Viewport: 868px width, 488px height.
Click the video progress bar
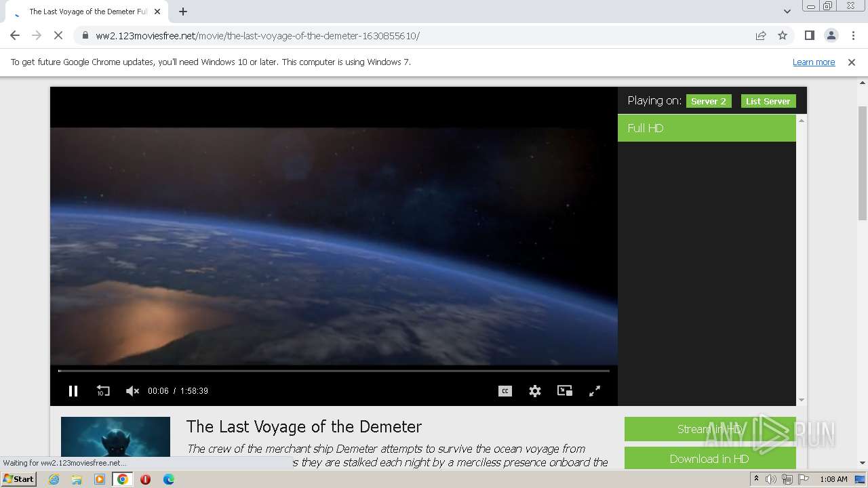click(x=334, y=371)
